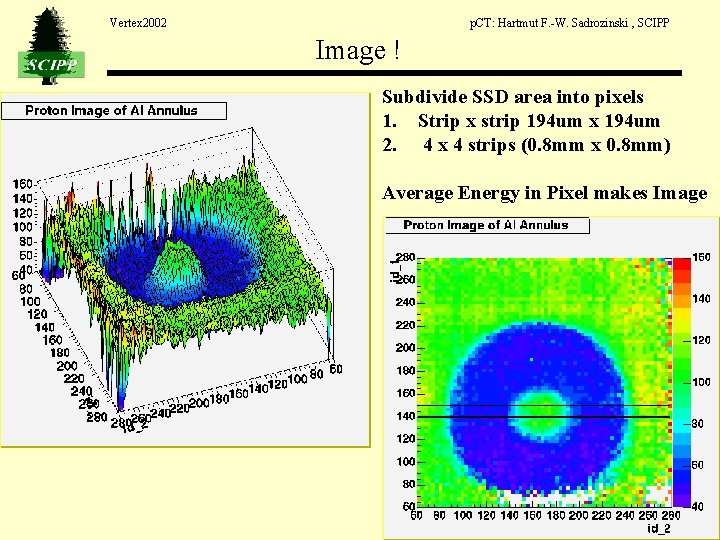Click the 'id_2' axis label under the 2D plot

point(659,528)
